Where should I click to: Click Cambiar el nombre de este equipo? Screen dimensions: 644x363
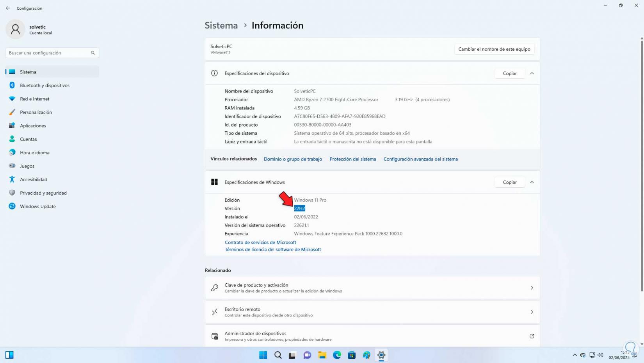point(494,49)
